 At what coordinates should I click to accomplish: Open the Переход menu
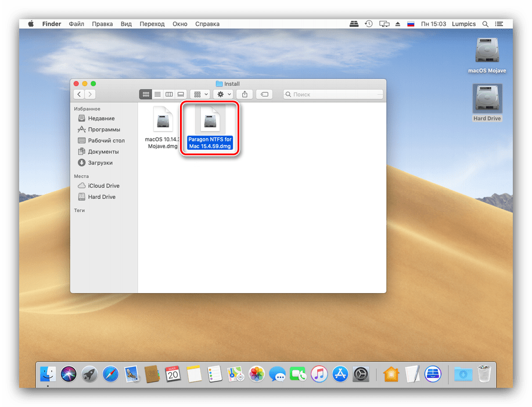pos(152,24)
